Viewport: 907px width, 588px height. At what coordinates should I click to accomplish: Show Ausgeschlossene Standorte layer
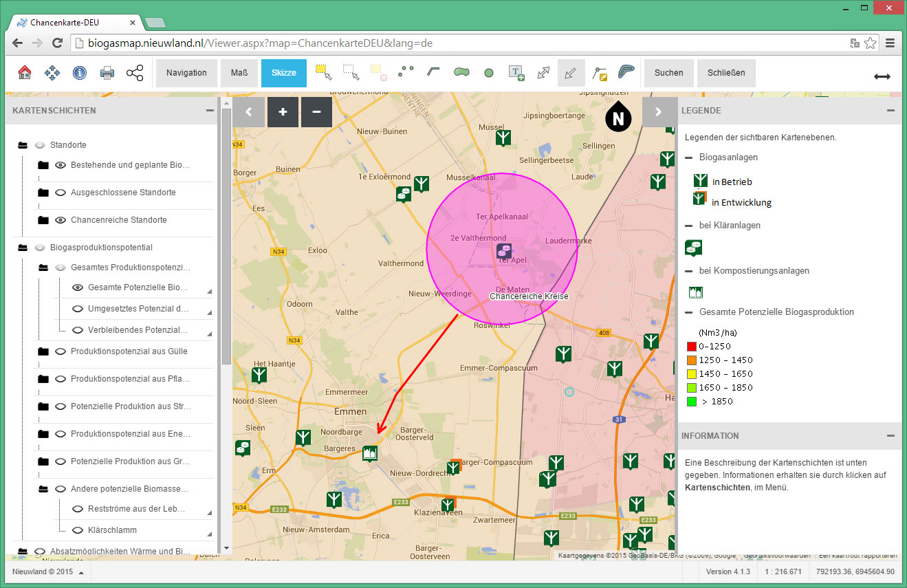(61, 193)
